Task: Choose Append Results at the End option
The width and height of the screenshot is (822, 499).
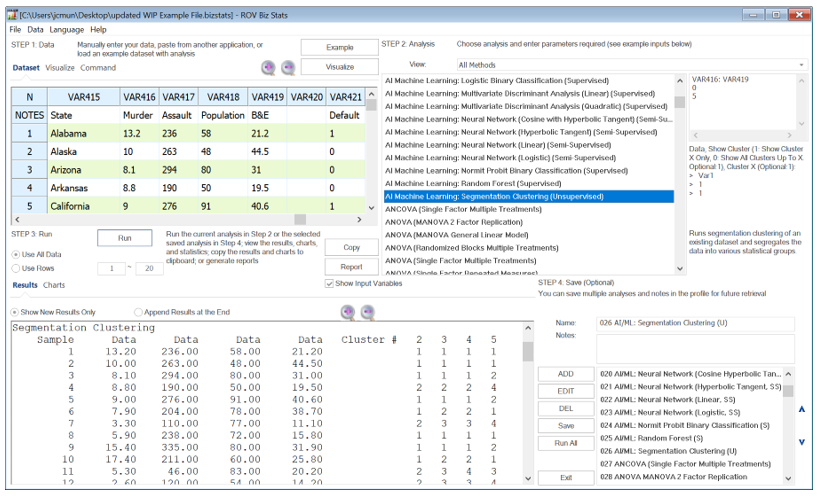Action: [138, 312]
